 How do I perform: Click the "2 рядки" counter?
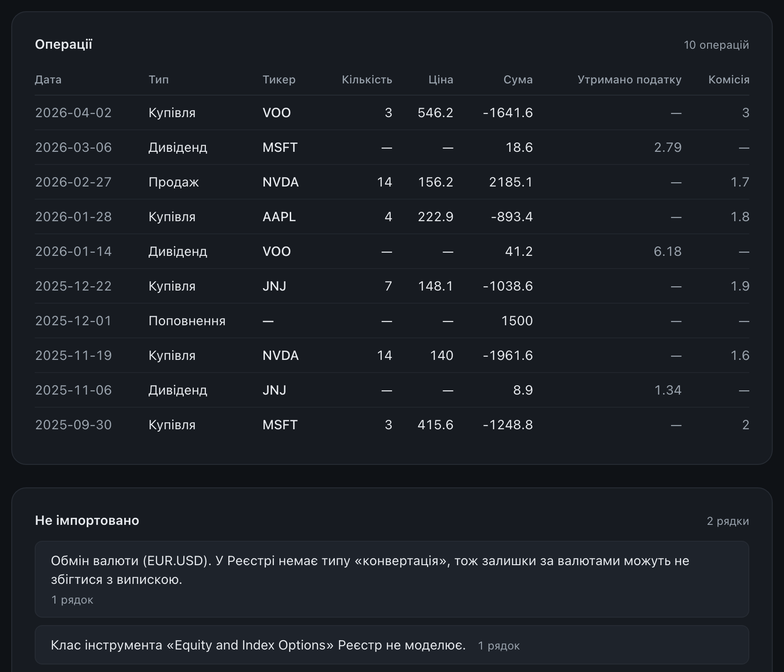click(728, 521)
